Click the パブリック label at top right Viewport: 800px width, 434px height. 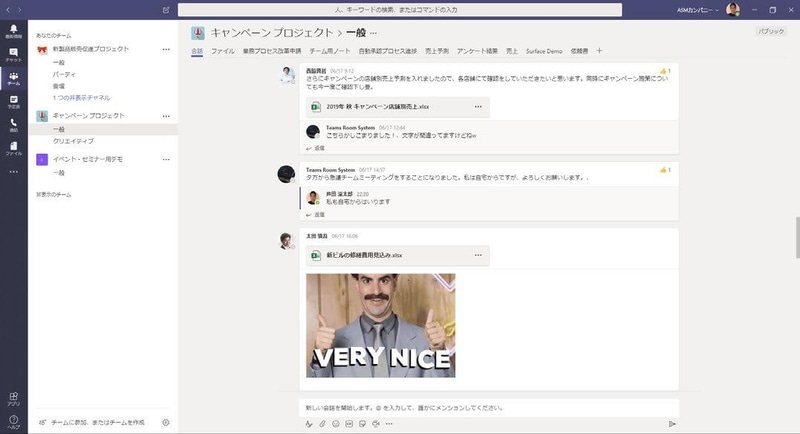(770, 31)
